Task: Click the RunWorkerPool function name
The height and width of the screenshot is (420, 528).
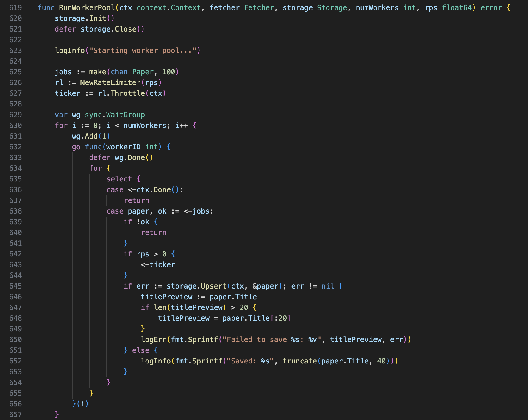Action: click(x=87, y=8)
